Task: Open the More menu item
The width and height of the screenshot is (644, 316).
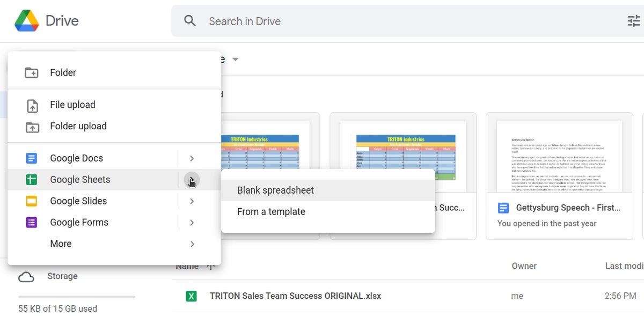Action: [x=114, y=244]
